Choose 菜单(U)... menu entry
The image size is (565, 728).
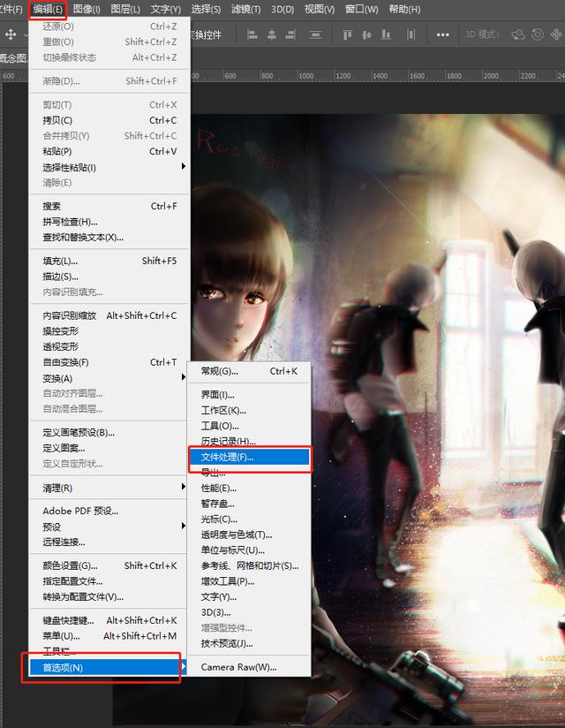pos(109,636)
